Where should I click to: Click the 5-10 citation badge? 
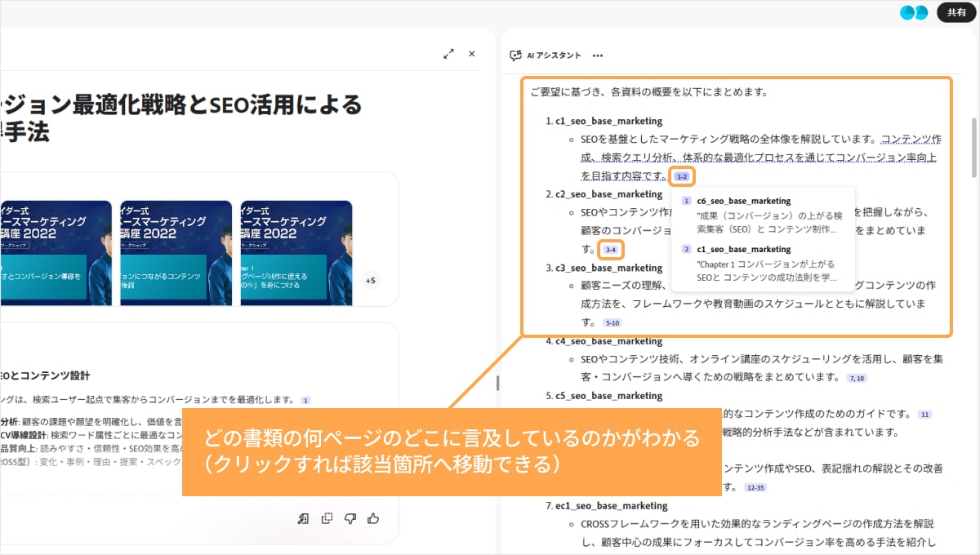pyautogui.click(x=612, y=323)
